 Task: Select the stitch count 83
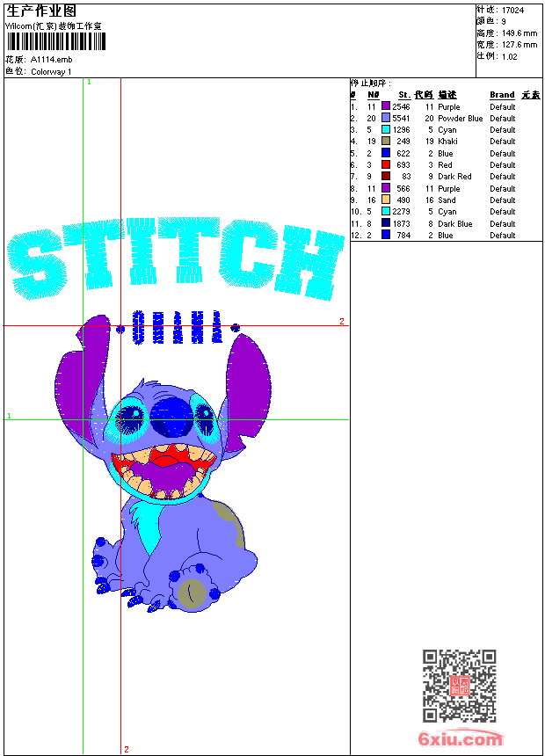coord(406,177)
